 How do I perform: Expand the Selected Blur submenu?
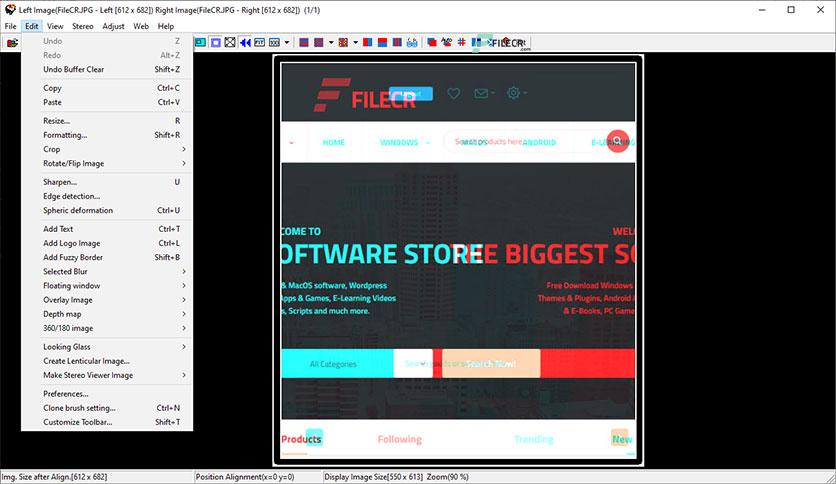pyautogui.click(x=107, y=271)
